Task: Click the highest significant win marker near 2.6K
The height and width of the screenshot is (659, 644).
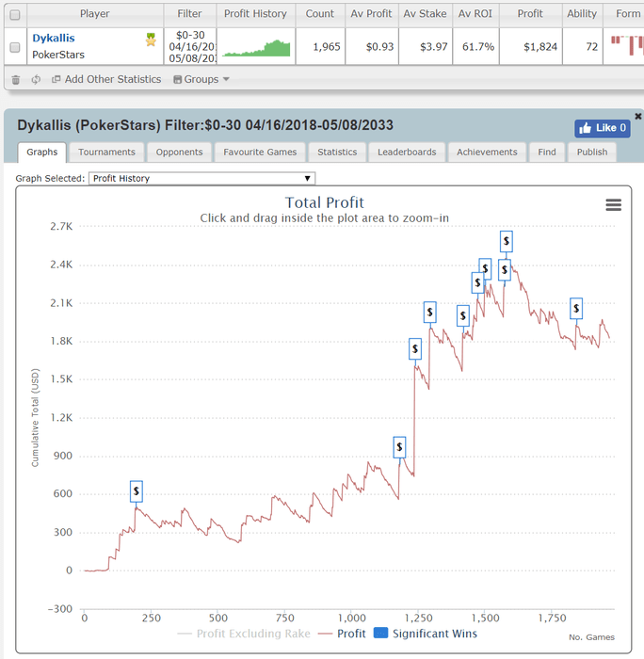Action: 507,241
